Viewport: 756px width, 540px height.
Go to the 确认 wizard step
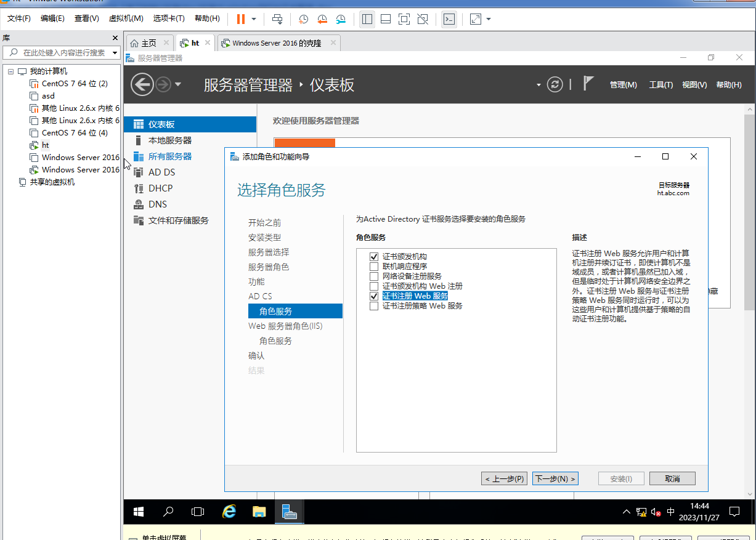[256, 356]
